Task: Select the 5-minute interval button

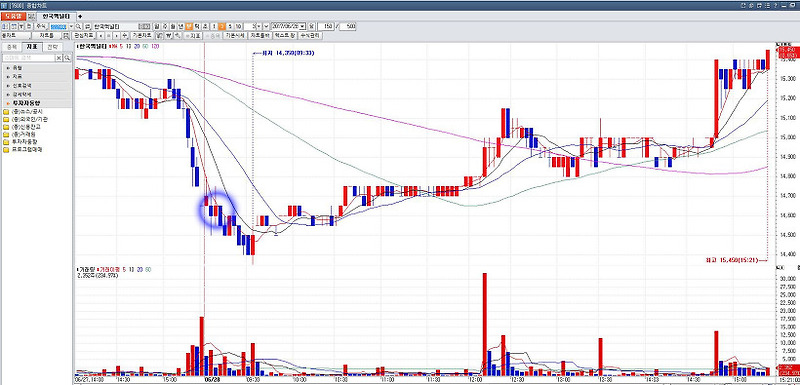Action: pyautogui.click(x=230, y=27)
